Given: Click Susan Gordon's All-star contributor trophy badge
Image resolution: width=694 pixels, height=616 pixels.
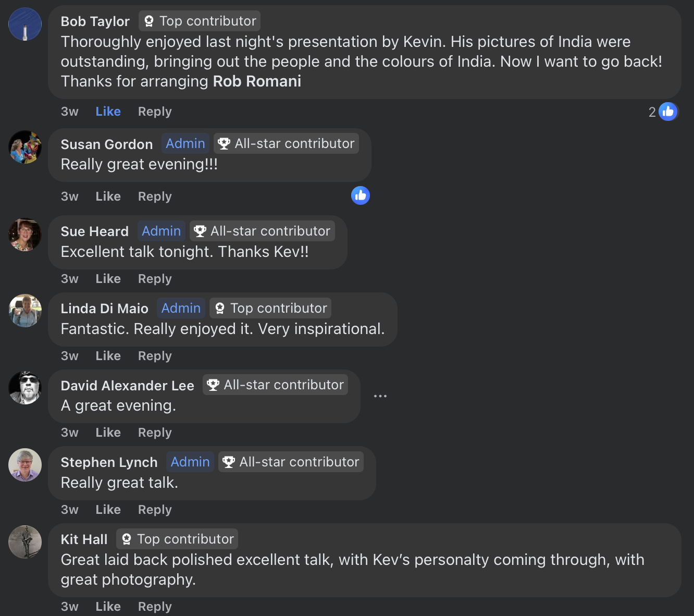Looking at the screenshot, I should (287, 143).
